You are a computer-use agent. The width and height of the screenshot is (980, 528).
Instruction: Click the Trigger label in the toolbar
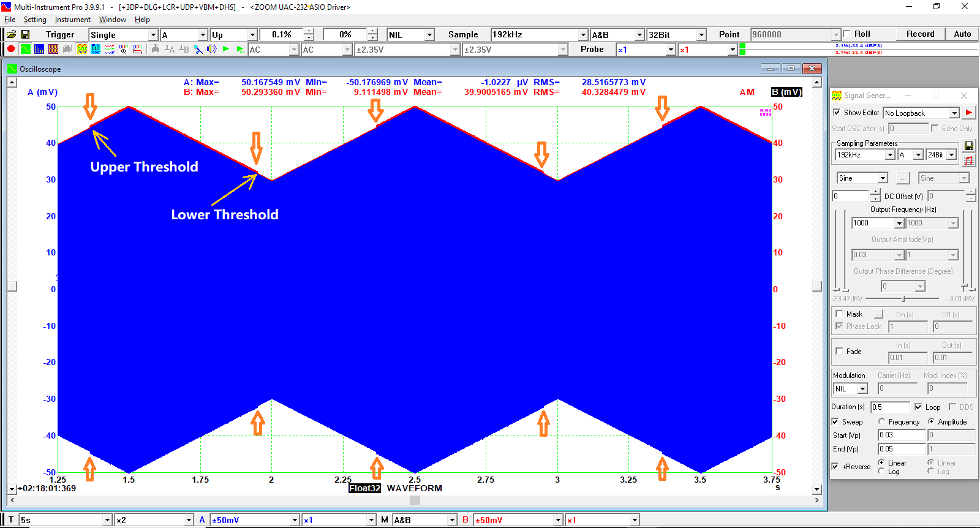point(60,35)
